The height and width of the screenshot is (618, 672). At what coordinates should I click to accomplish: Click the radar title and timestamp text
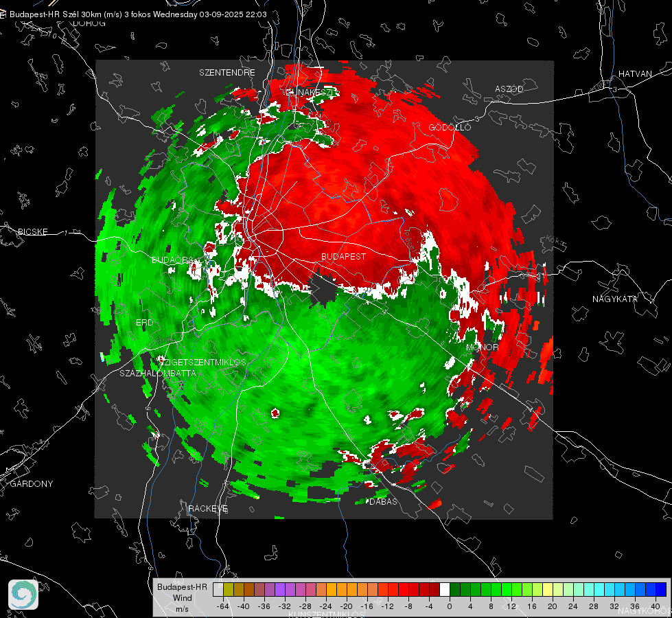pos(138,14)
